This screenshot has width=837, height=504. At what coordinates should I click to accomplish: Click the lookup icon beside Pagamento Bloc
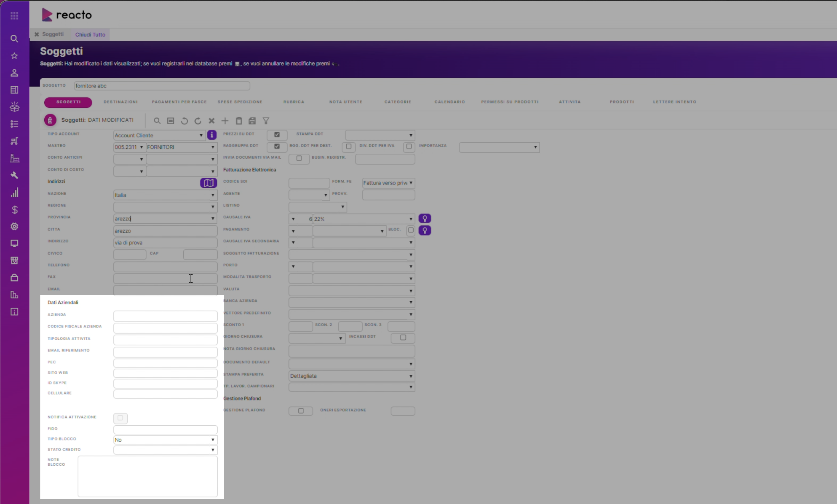424,230
